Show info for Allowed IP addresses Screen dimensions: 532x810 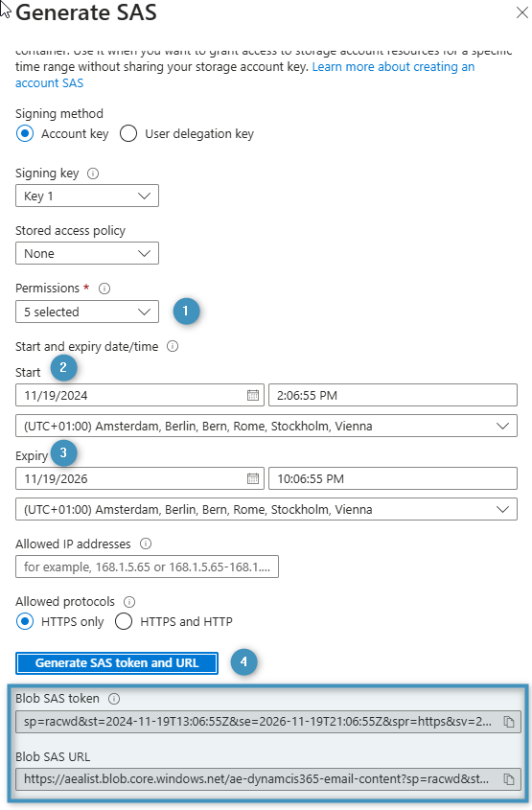pyautogui.click(x=146, y=544)
